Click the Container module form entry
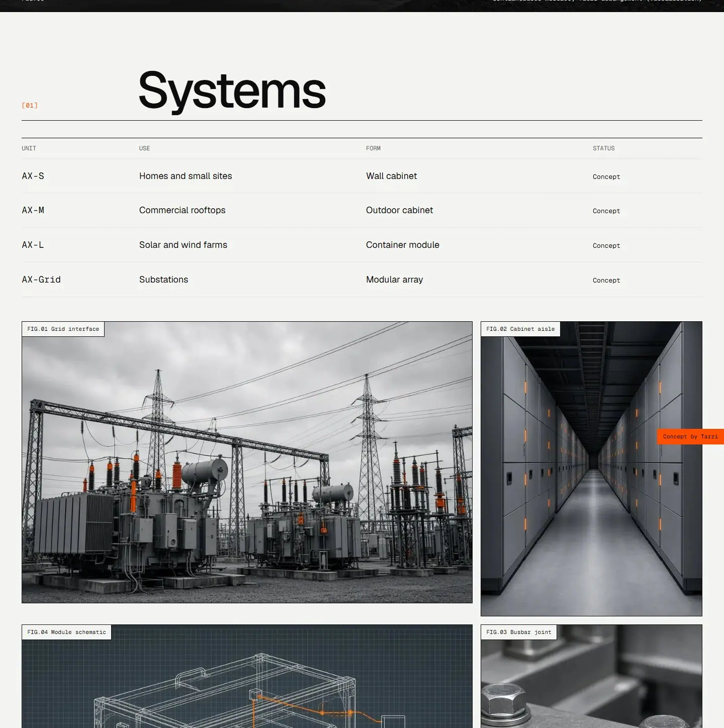The image size is (724, 728). (x=403, y=245)
